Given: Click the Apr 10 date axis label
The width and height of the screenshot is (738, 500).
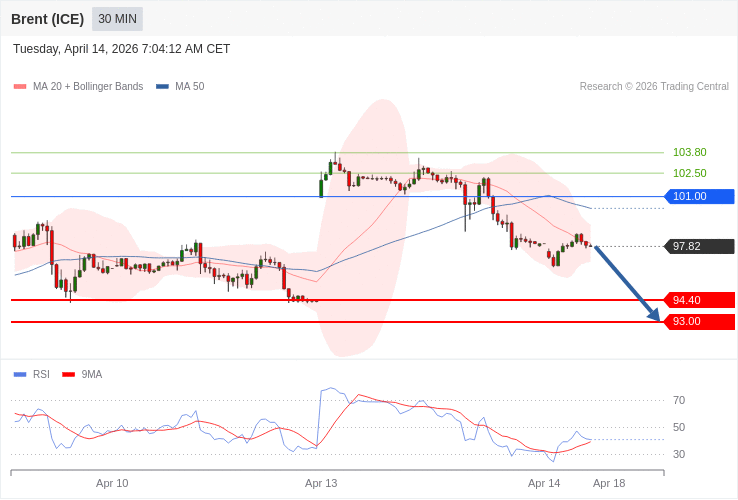Looking at the screenshot, I should tap(112, 483).
